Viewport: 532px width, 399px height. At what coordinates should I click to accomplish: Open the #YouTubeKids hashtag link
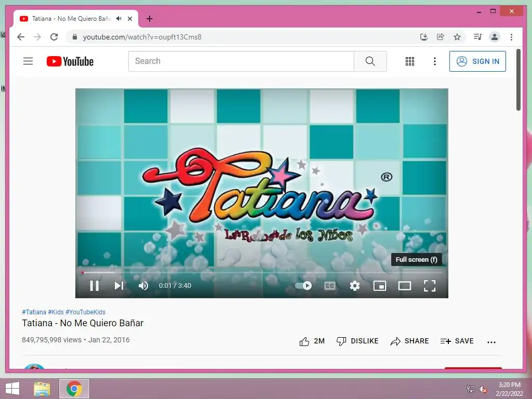point(86,312)
